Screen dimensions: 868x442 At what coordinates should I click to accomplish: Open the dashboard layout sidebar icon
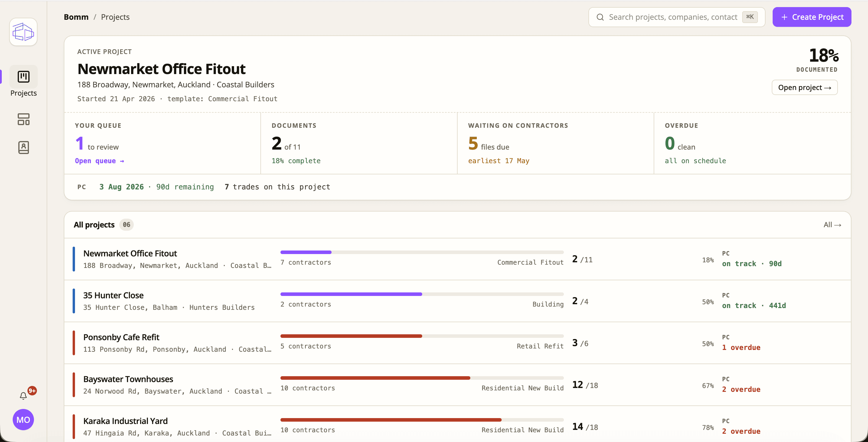(23, 119)
